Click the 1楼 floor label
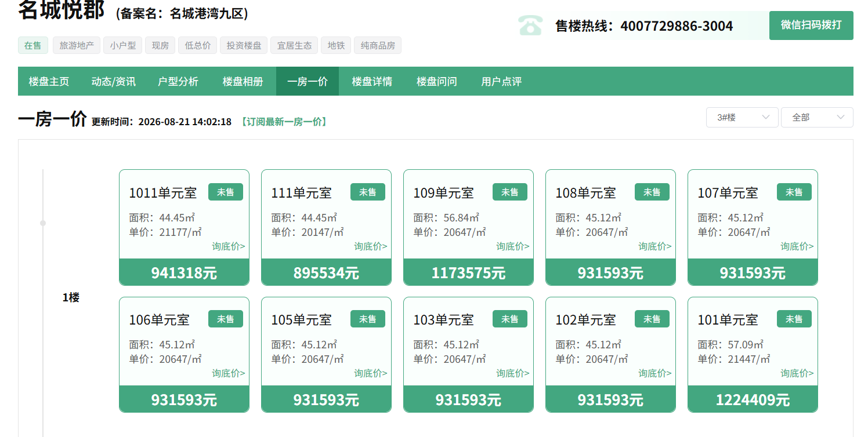The width and height of the screenshot is (868, 437). tap(71, 297)
